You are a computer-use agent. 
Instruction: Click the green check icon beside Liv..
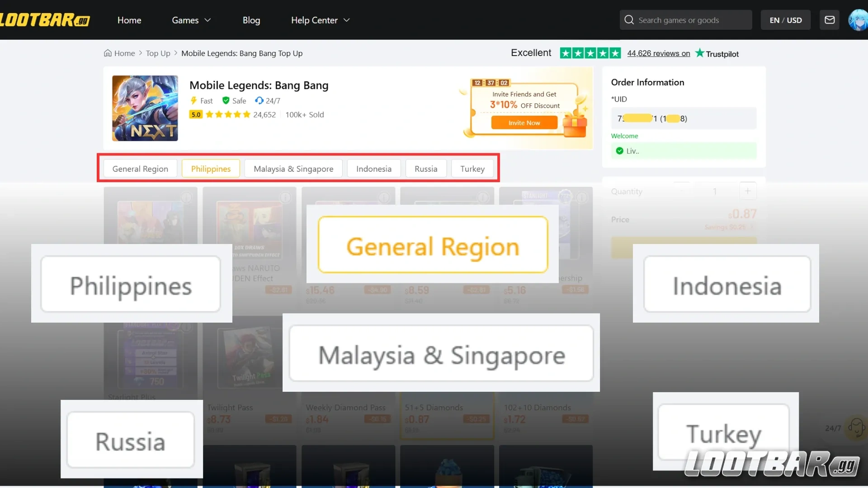(x=619, y=151)
